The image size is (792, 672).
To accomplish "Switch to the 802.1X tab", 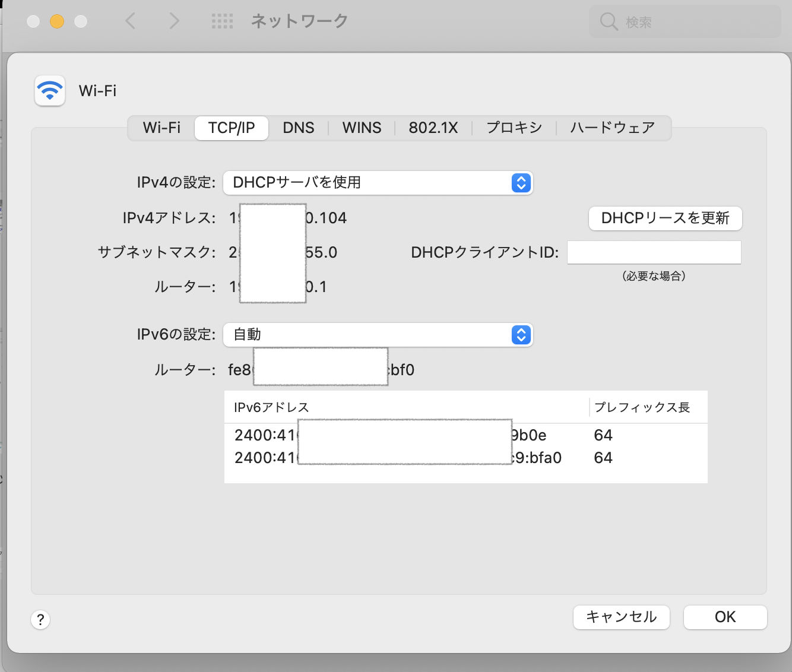I will [x=433, y=128].
